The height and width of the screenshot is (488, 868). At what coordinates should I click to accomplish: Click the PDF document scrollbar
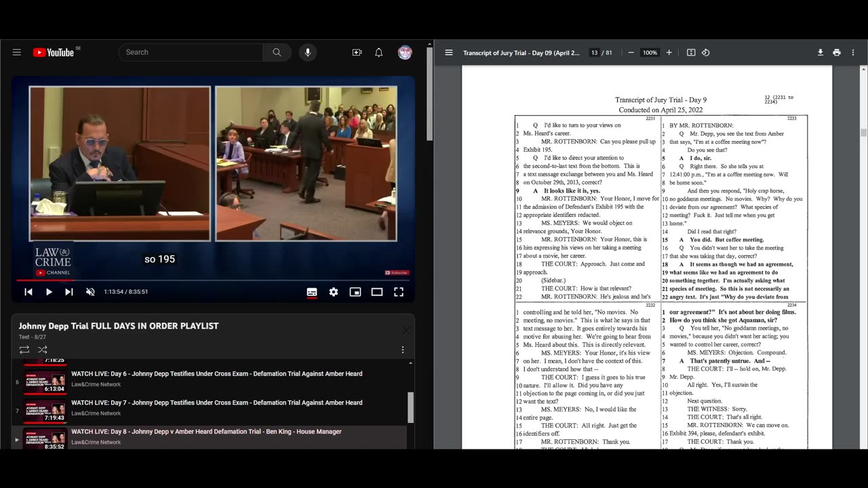[x=864, y=132]
